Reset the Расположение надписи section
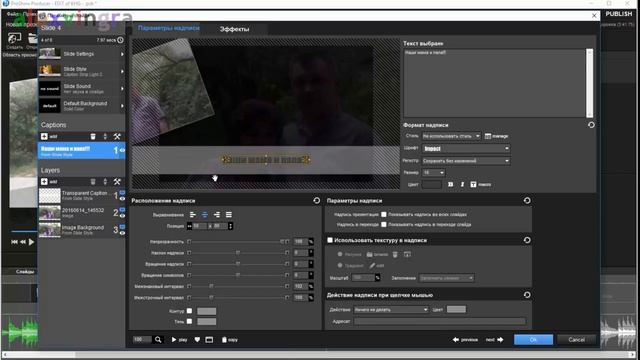 [x=316, y=200]
